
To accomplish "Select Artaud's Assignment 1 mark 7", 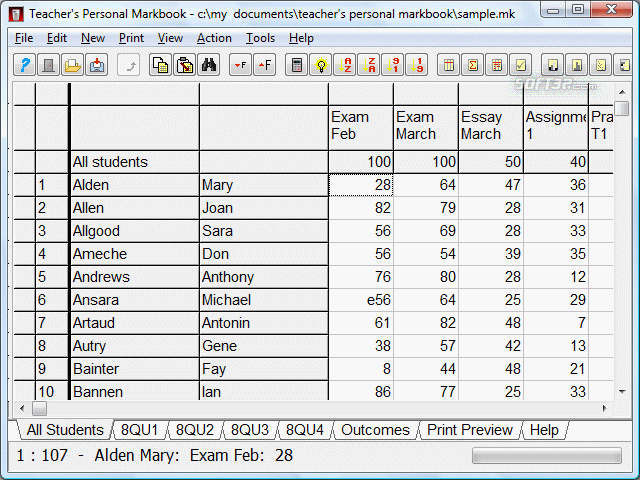I will click(556, 323).
